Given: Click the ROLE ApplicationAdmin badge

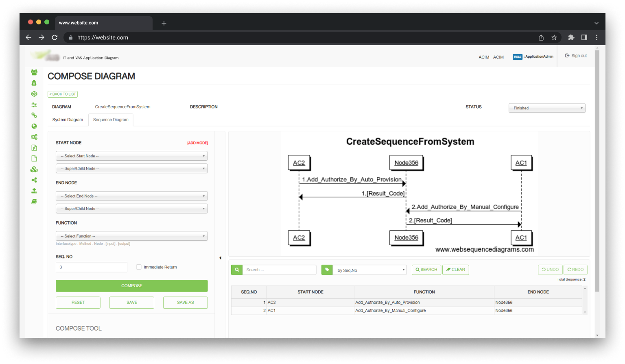Looking at the screenshot, I should [533, 57].
